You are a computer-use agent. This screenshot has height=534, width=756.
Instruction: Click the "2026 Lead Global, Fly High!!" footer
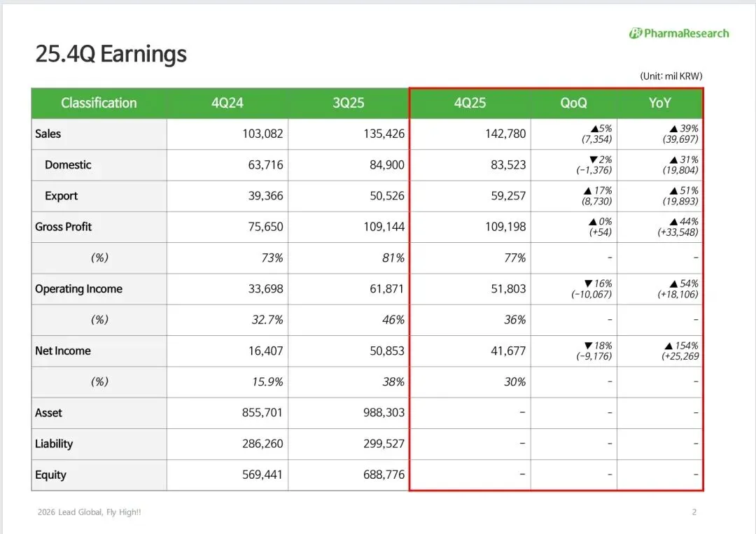pos(90,512)
